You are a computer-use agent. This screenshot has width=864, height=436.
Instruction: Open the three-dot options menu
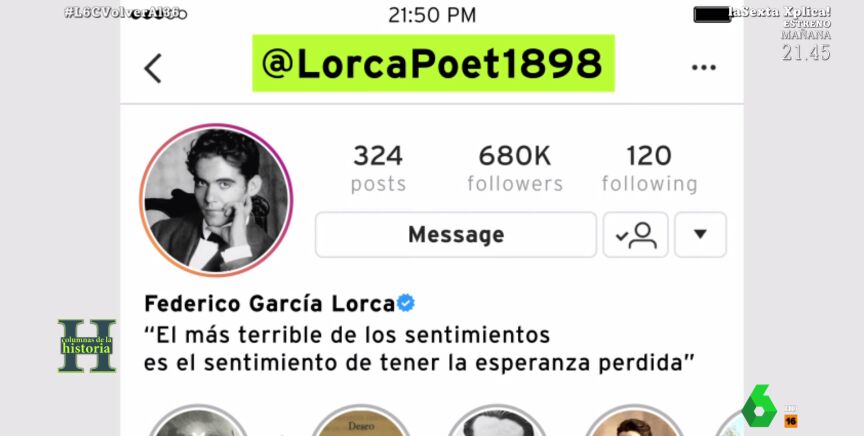(704, 68)
